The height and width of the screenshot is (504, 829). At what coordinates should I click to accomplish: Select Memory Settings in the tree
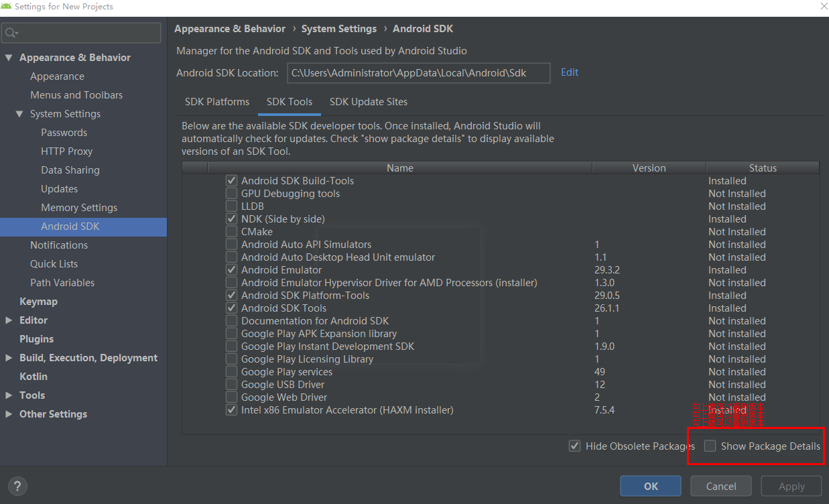[x=79, y=208]
